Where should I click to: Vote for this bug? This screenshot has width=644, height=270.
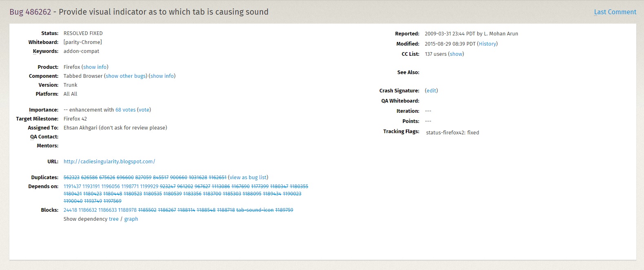144,110
